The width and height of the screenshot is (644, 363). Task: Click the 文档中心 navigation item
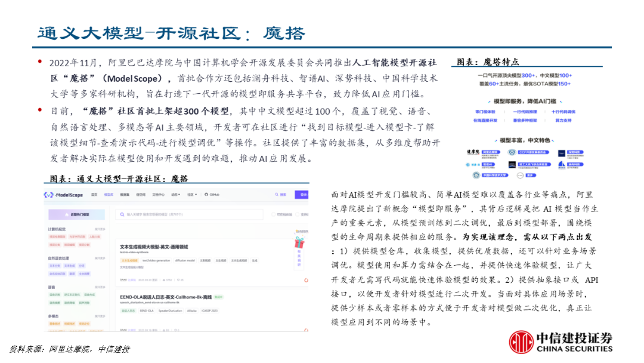click(x=158, y=195)
